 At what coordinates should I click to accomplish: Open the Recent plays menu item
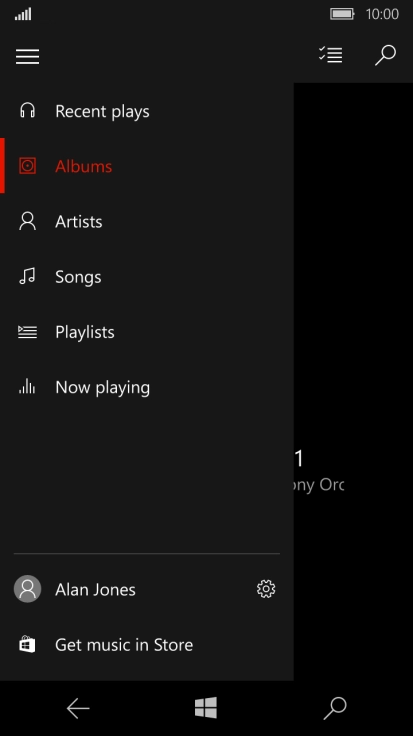[147, 111]
